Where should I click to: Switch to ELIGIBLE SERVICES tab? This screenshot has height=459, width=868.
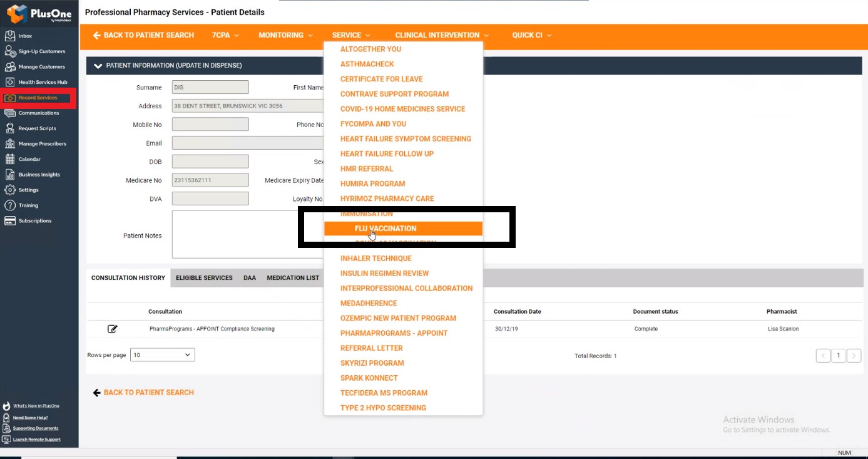(204, 278)
